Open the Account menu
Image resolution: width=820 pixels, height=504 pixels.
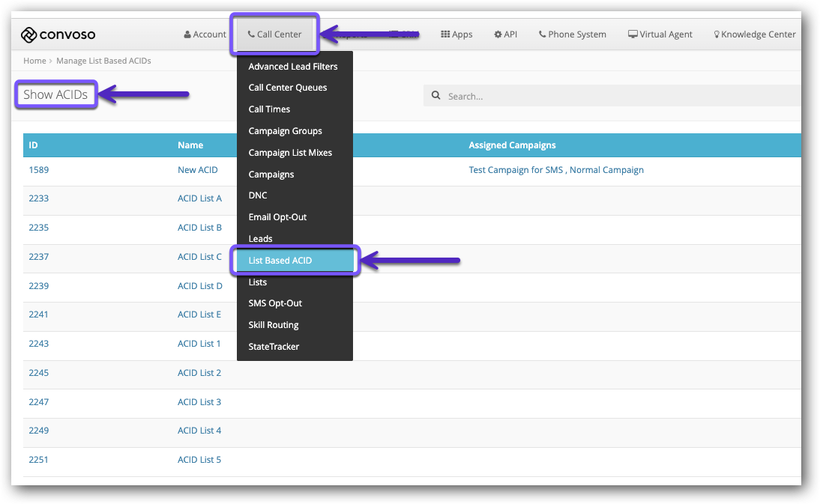tap(205, 34)
